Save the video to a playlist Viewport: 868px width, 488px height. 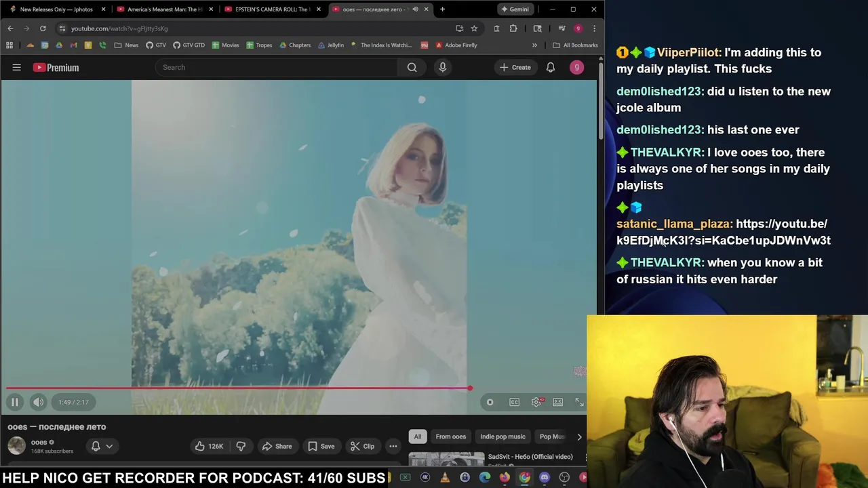[x=321, y=446]
